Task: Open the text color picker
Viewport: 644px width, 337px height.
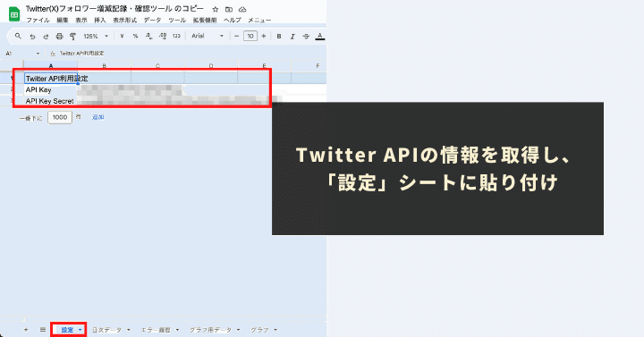Action: [x=319, y=36]
